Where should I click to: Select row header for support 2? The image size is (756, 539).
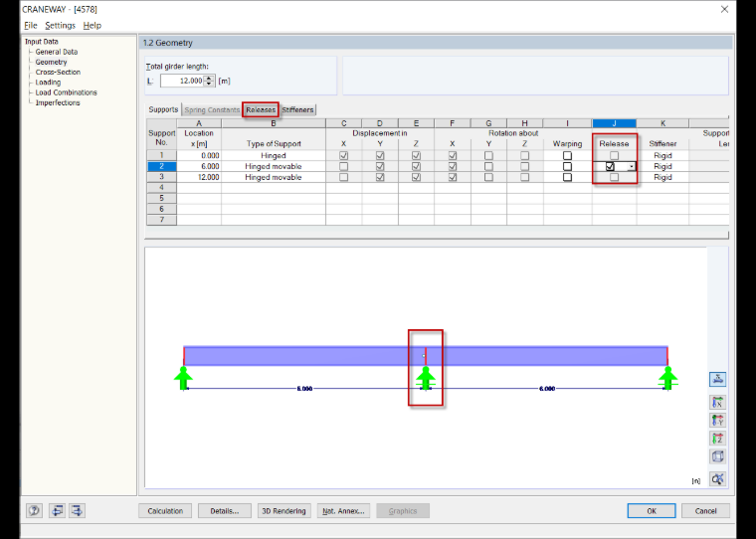pyautogui.click(x=161, y=166)
